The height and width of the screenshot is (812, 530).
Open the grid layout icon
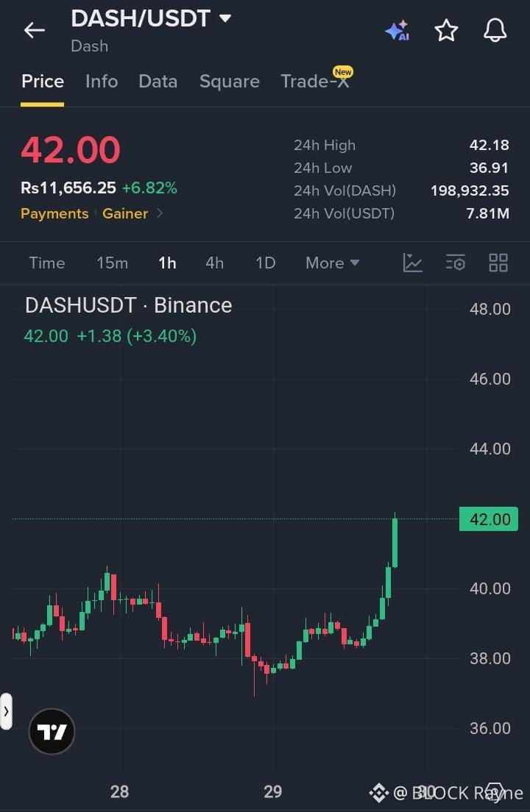tap(498, 263)
